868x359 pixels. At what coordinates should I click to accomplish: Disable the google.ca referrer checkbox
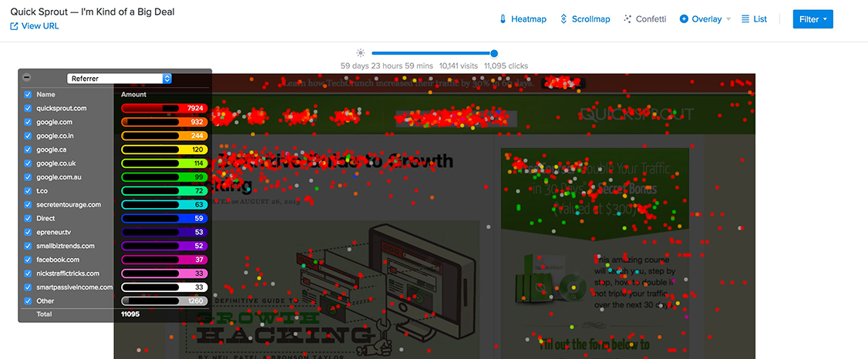28,149
